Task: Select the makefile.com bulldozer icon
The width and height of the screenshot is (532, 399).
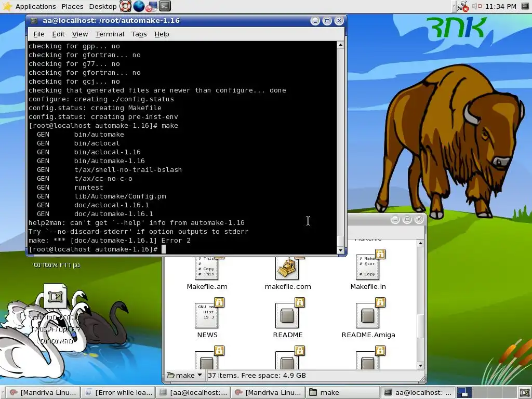Action: point(287,268)
